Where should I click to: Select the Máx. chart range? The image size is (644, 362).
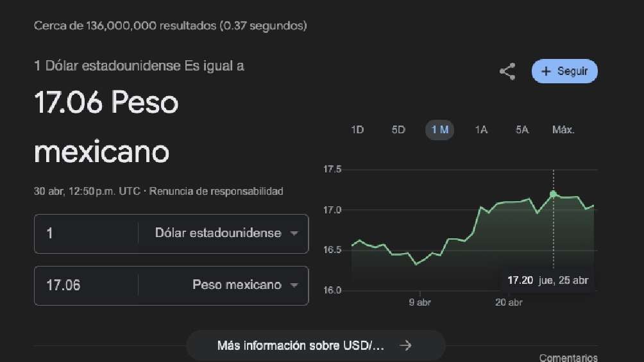coord(563,130)
